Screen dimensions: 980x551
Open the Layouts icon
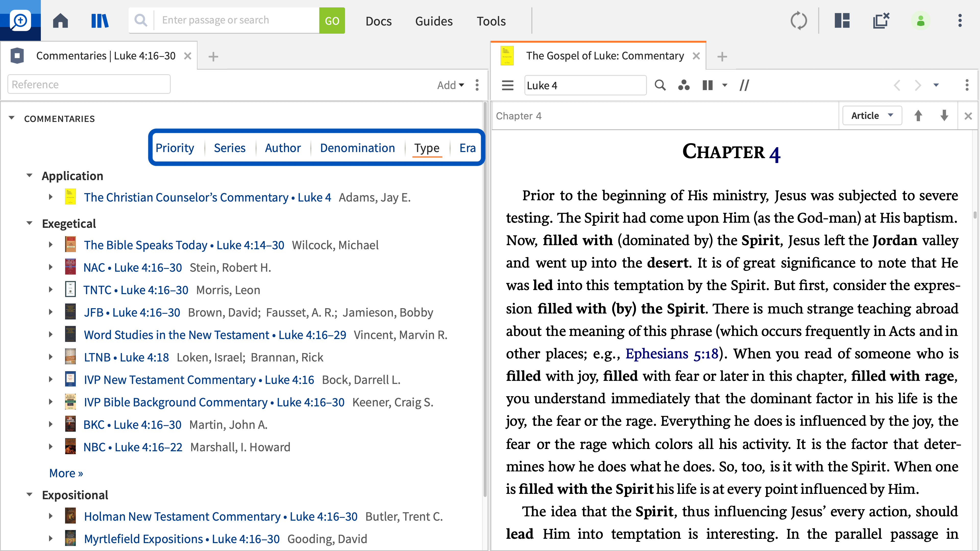842,20
